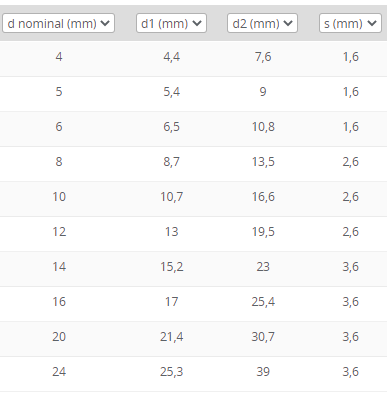This screenshot has height=400, width=387.
Task: Select the row with nominal diameter 24
Action: click(x=193, y=374)
